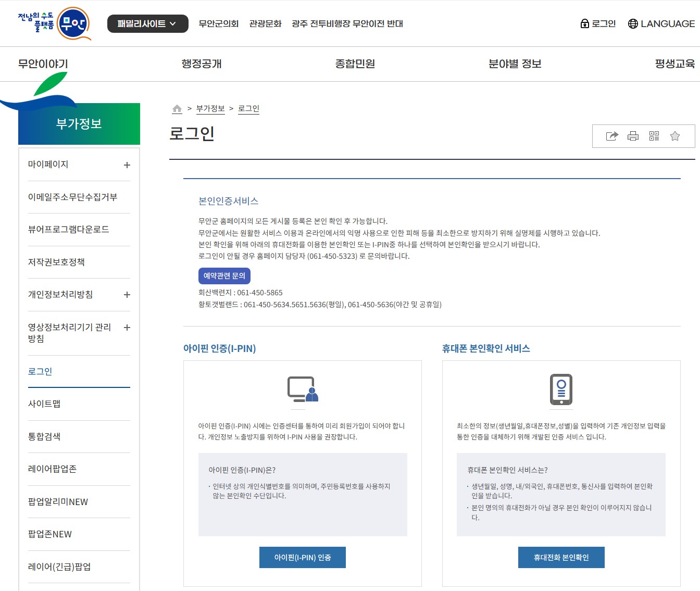Viewport: 700px width, 591px height.
Task: Go to 관광문화 top link
Action: click(x=265, y=23)
